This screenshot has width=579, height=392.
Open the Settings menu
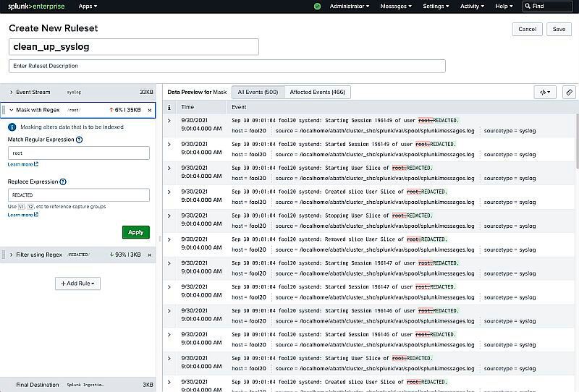click(436, 7)
